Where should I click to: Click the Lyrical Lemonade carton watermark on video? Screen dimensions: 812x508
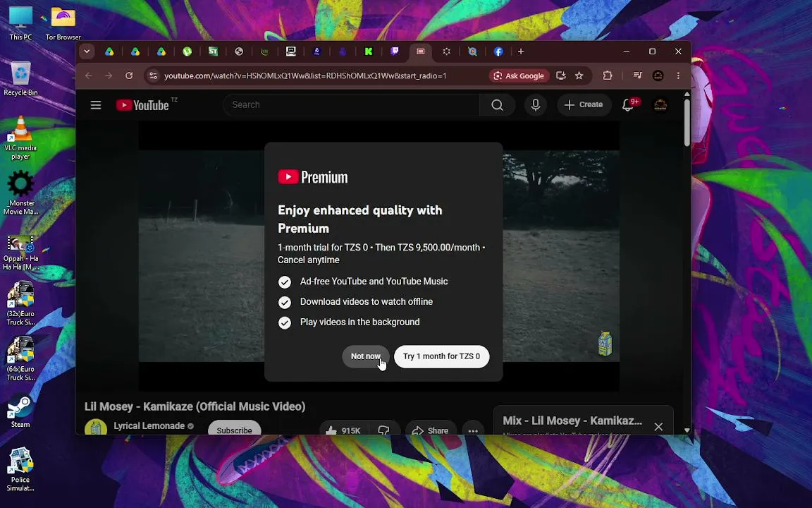[x=605, y=343]
